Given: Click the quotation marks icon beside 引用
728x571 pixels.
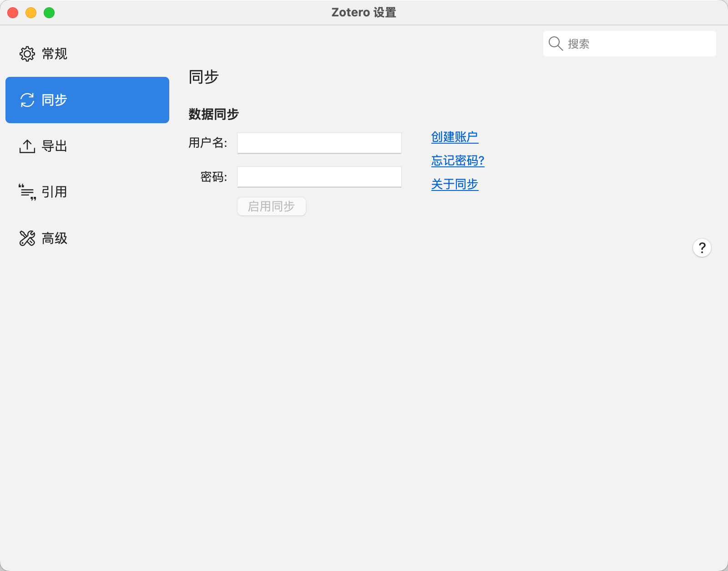Looking at the screenshot, I should click(x=27, y=192).
